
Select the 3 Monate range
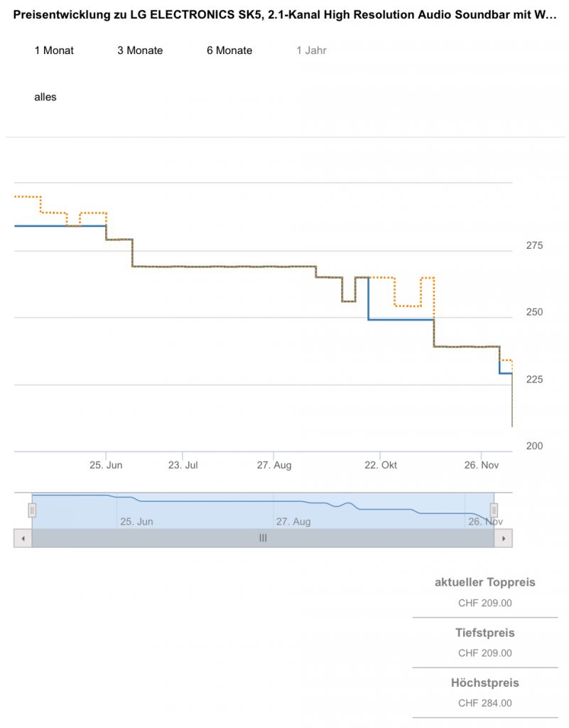click(140, 50)
